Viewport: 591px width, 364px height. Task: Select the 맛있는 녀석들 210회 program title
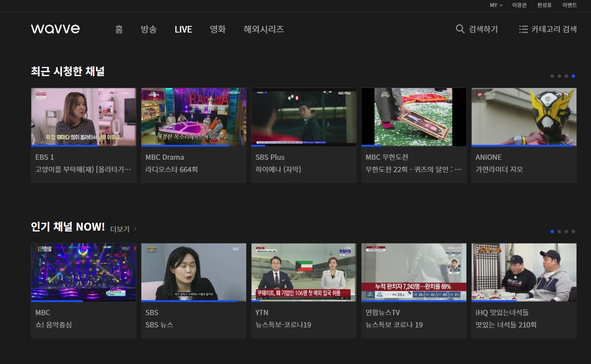pos(506,325)
